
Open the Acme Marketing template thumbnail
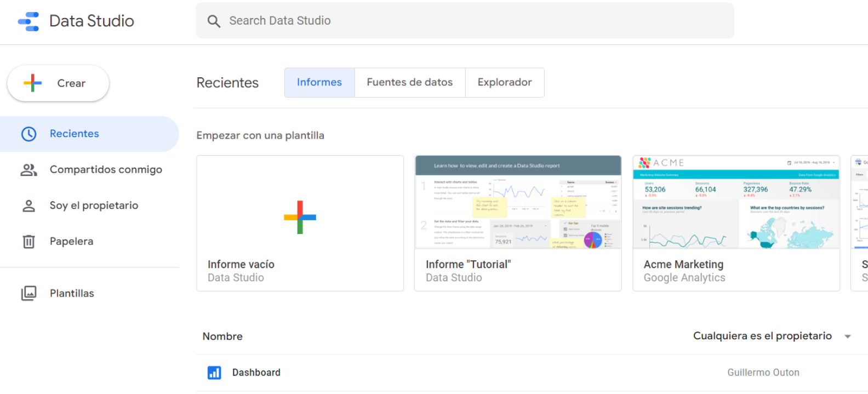coord(736,202)
